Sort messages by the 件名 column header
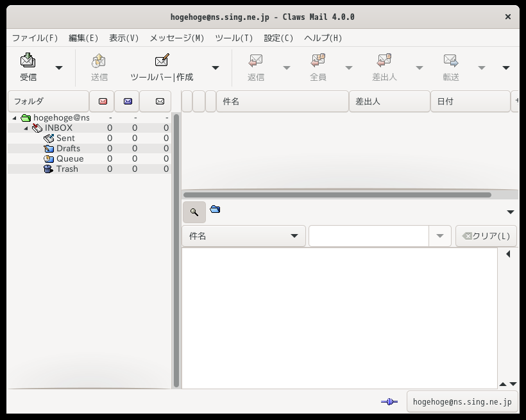The image size is (526, 420). point(282,101)
